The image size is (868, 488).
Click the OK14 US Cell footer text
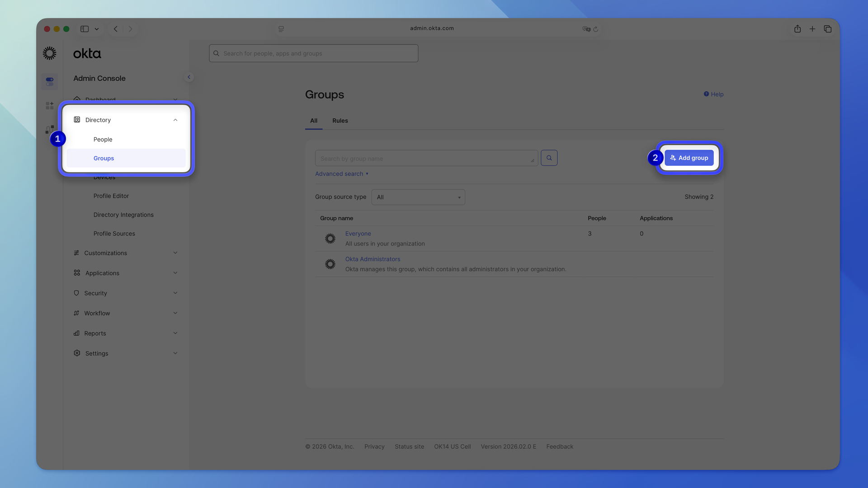click(x=453, y=446)
